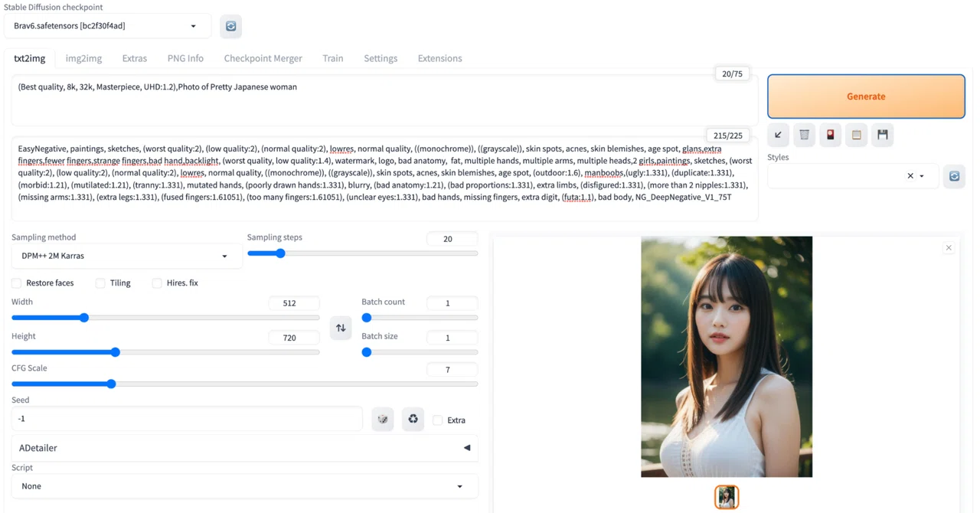Click the 20/75 prompt token counter
The height and width of the screenshot is (513, 980).
tap(732, 74)
